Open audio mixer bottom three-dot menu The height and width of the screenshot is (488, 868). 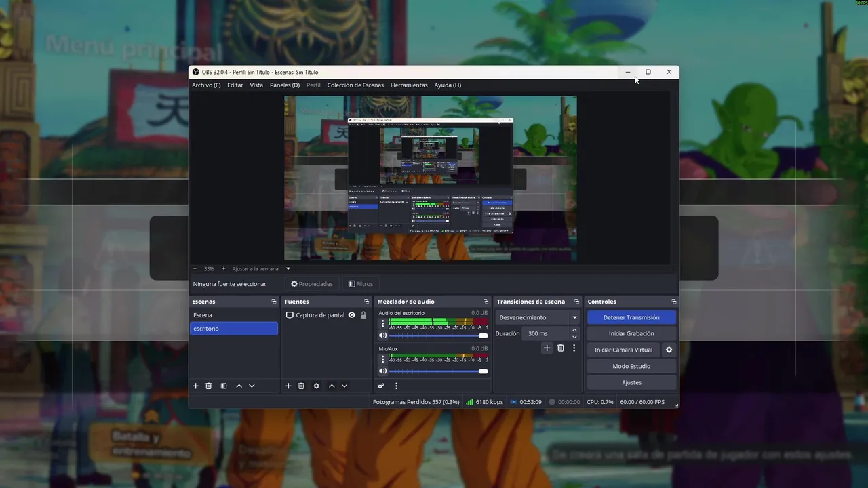[396, 386]
